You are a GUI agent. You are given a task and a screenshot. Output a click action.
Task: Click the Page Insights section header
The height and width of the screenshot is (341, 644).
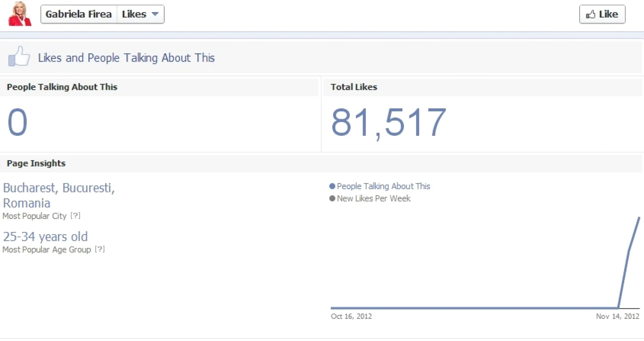click(x=36, y=163)
